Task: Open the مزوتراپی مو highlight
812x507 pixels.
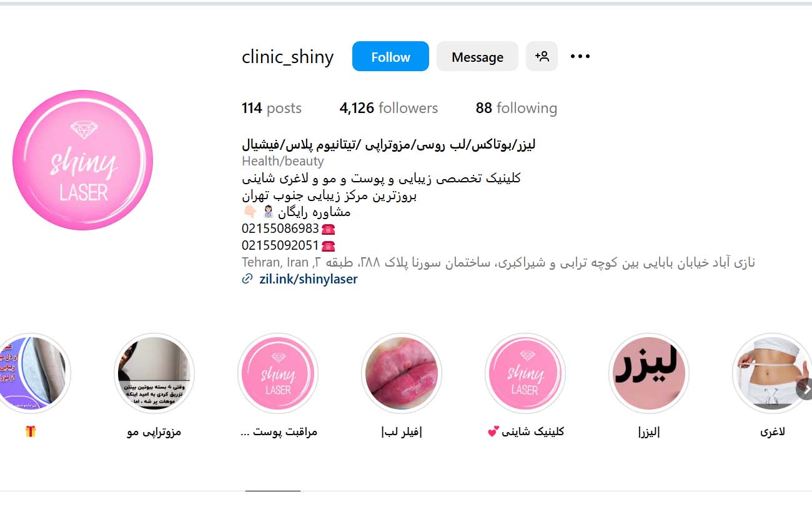Action: [154, 373]
